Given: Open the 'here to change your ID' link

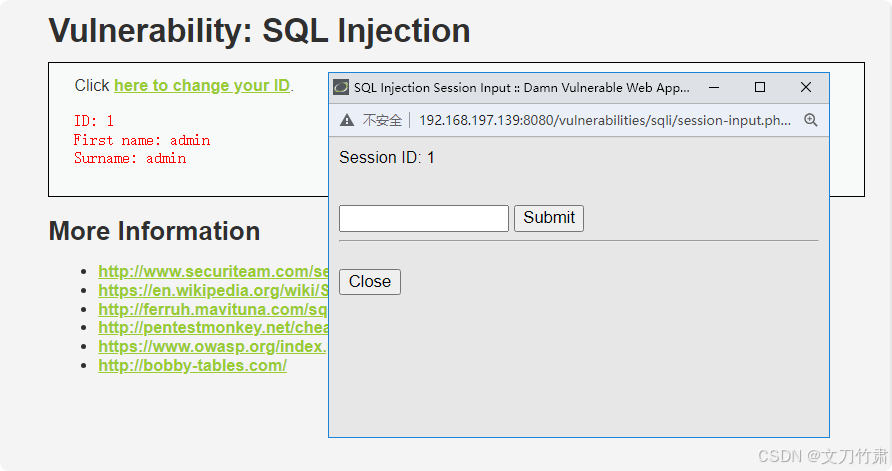Looking at the screenshot, I should [202, 86].
